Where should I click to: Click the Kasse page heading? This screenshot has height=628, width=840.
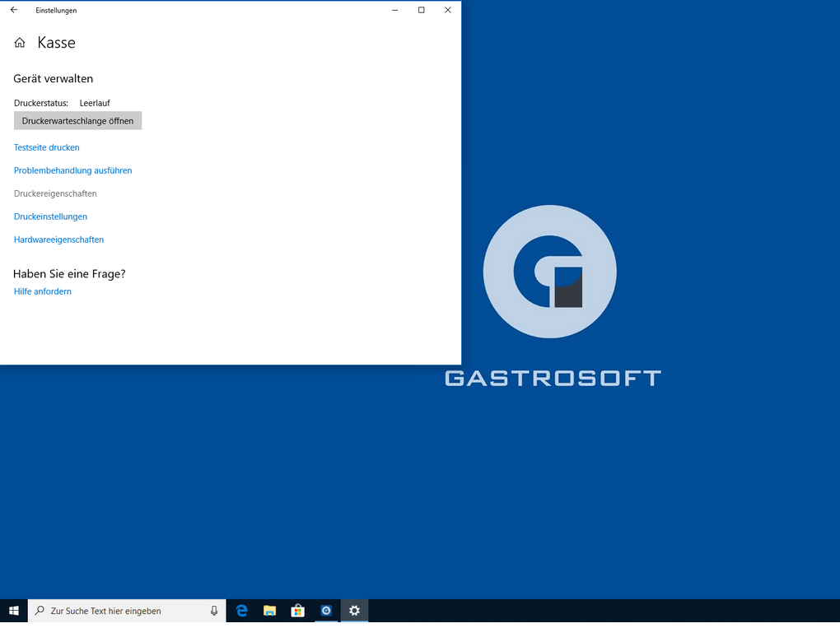click(x=56, y=43)
